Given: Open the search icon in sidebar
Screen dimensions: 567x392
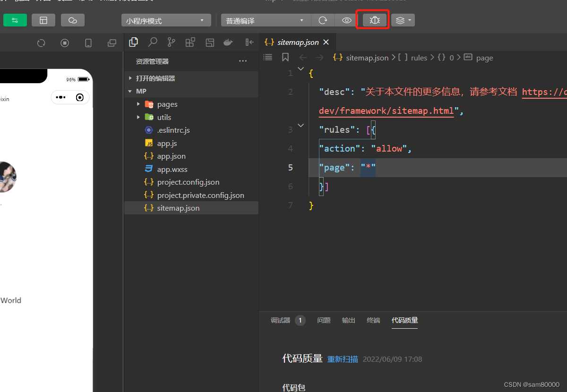Looking at the screenshot, I should click(153, 43).
